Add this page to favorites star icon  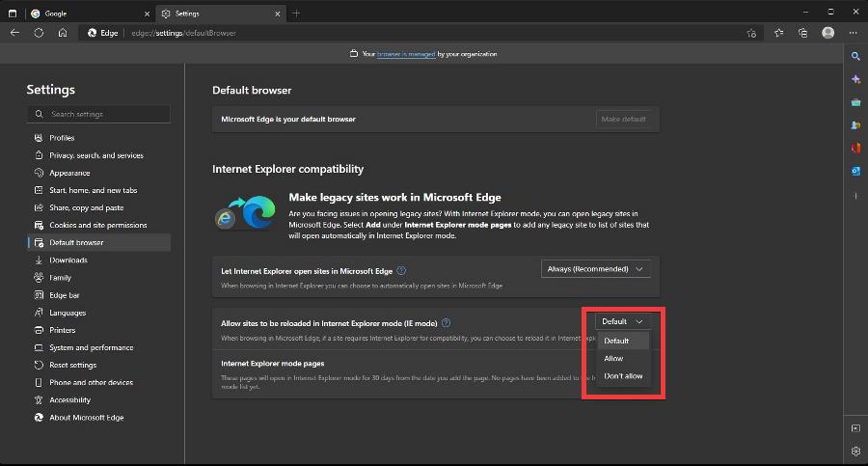pyautogui.click(x=751, y=33)
